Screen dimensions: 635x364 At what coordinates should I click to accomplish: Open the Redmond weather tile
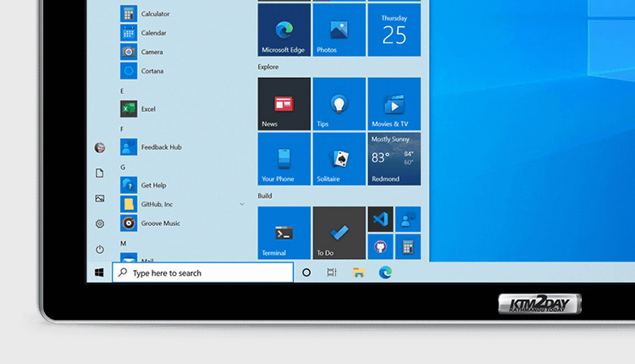[x=394, y=159]
